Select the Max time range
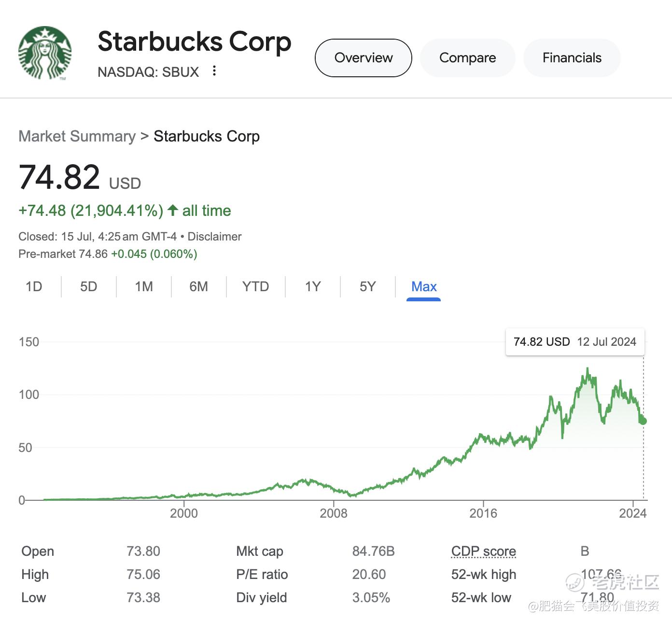The width and height of the screenshot is (672, 621). point(424,287)
